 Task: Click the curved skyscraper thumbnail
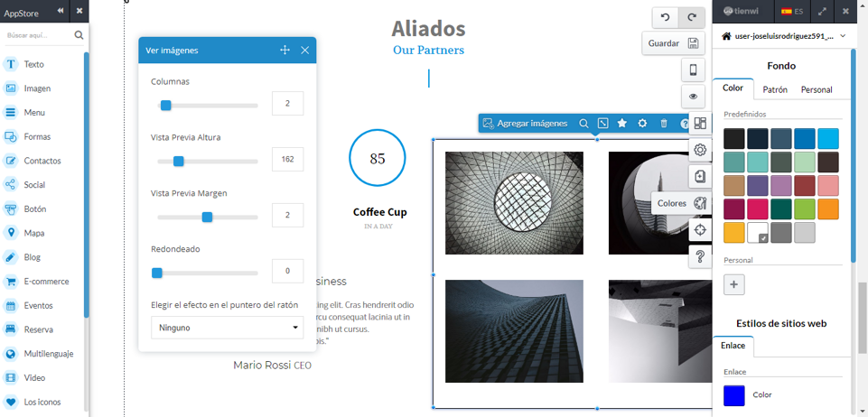point(514,331)
